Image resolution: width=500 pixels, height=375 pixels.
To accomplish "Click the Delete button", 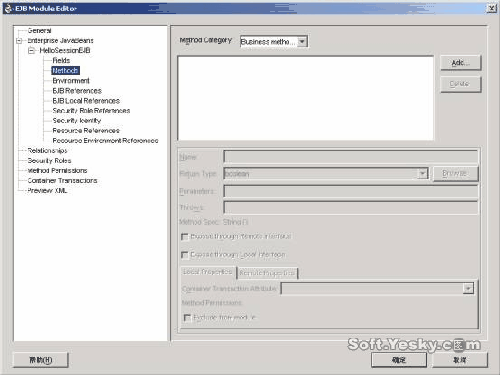I will click(461, 84).
